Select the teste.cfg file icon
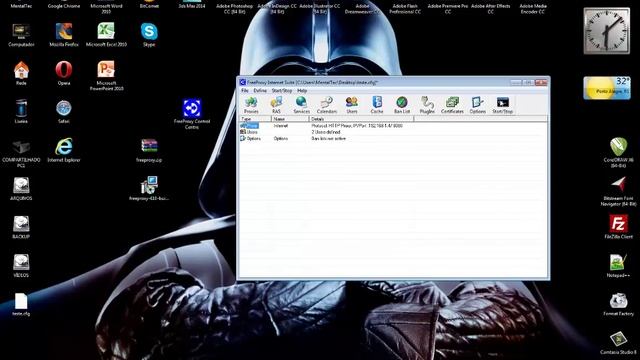This screenshot has height=360, width=640. point(21,304)
